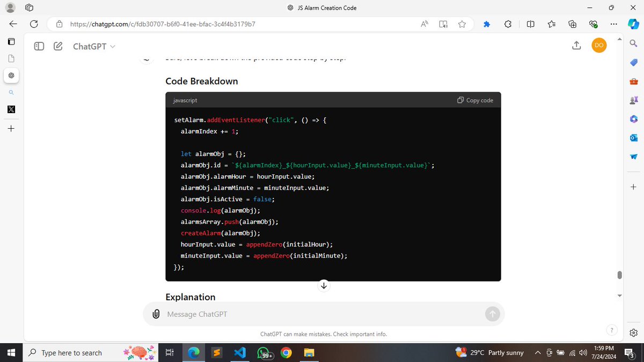
Task: Launch Copilot from the sidebar
Action: tap(633, 24)
